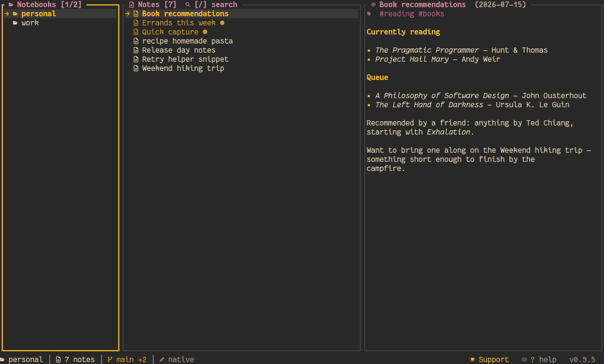Screen dimensions: 604x364
Task: Click the git branch icon in the status bar
Action: (x=110, y=360)
